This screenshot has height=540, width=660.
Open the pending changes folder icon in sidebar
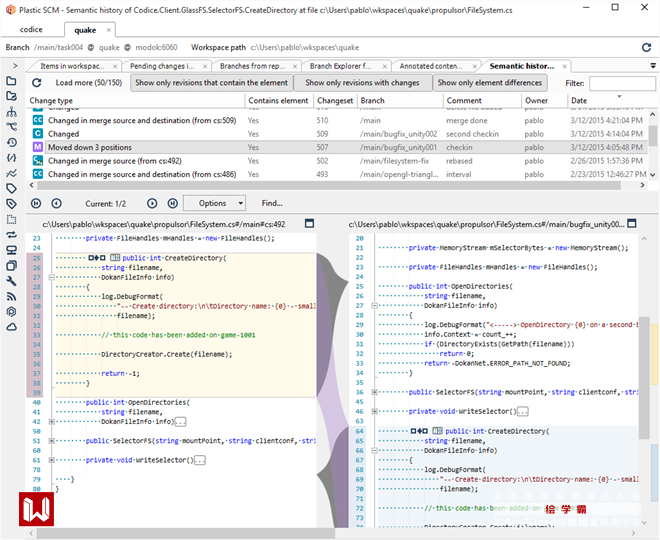click(11, 96)
